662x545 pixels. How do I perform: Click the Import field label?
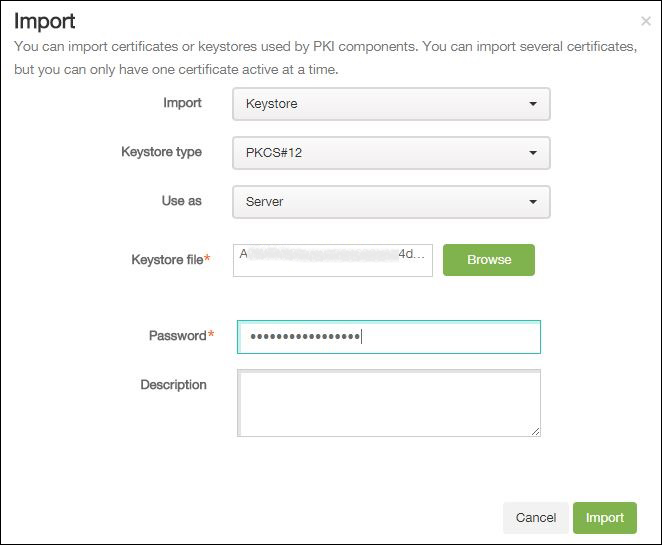click(182, 103)
